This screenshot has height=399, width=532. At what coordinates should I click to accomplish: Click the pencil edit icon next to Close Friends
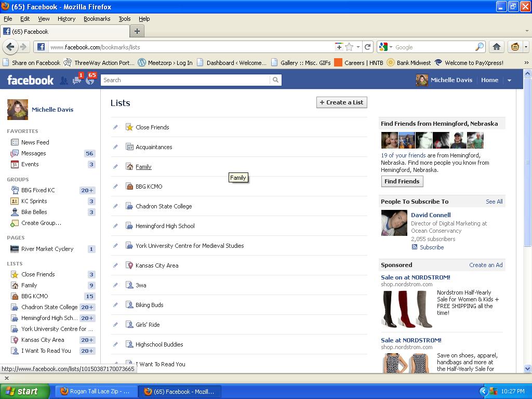115,127
